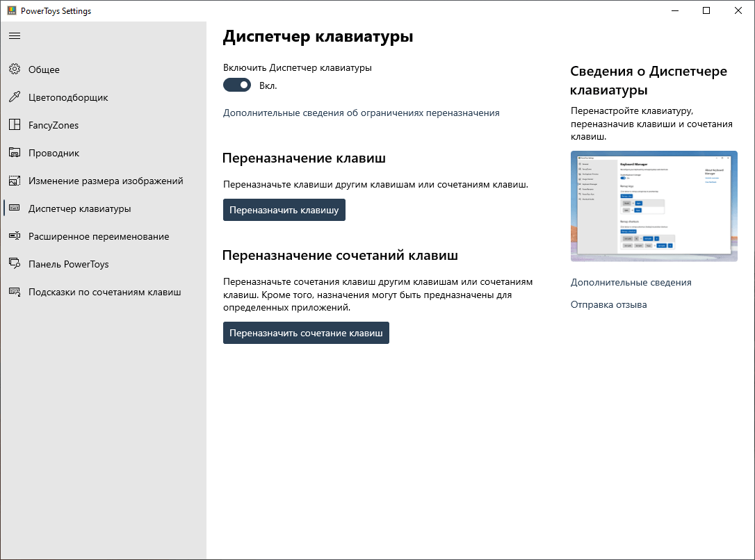This screenshot has width=755, height=560.
Task: Click the Вкл. toggle state label
Action: click(268, 85)
